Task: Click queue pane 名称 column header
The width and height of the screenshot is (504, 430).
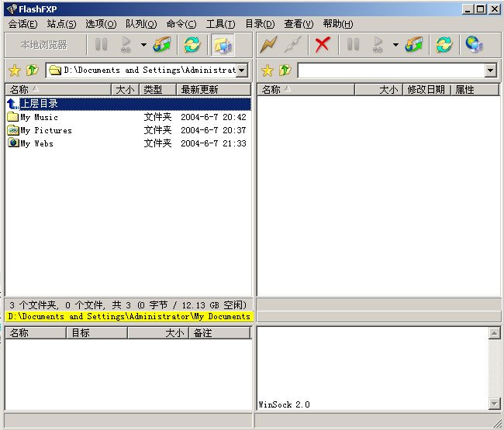Action: (x=36, y=333)
